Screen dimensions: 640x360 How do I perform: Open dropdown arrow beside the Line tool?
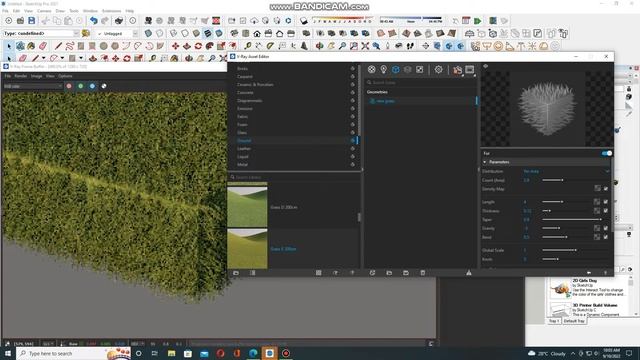point(44,58)
